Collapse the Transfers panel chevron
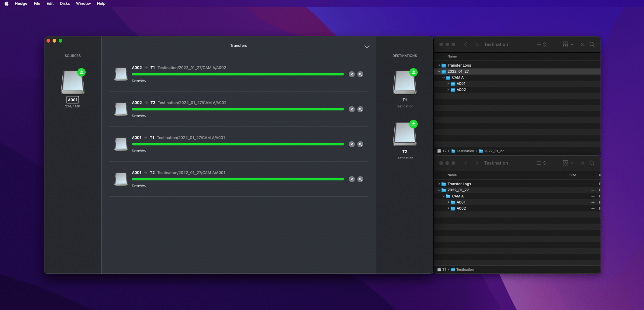The width and height of the screenshot is (644, 310). click(x=367, y=47)
